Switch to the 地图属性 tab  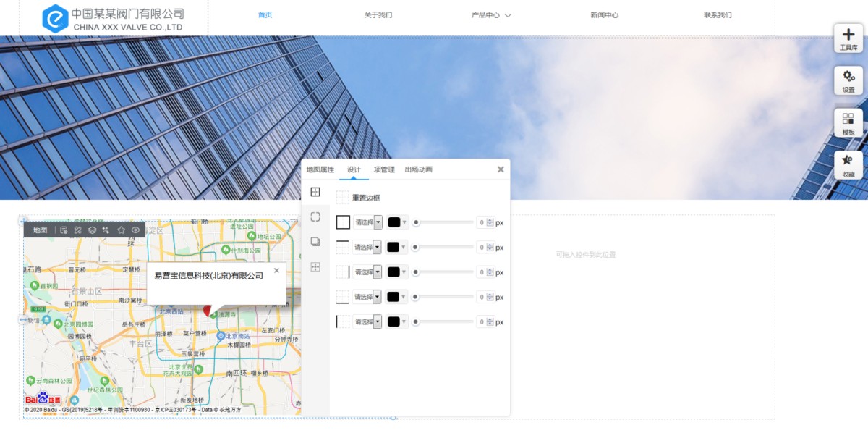(320, 169)
